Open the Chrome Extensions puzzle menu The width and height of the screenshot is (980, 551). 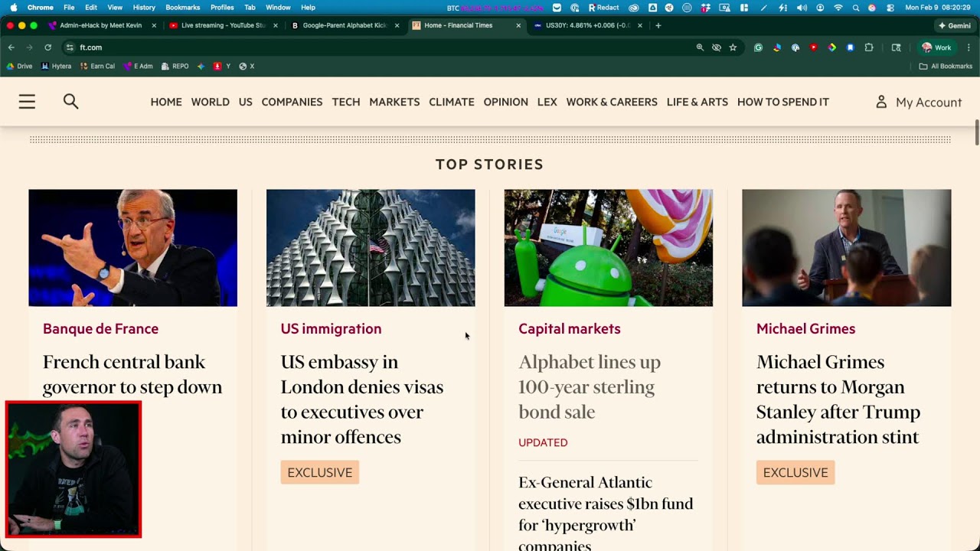click(869, 47)
